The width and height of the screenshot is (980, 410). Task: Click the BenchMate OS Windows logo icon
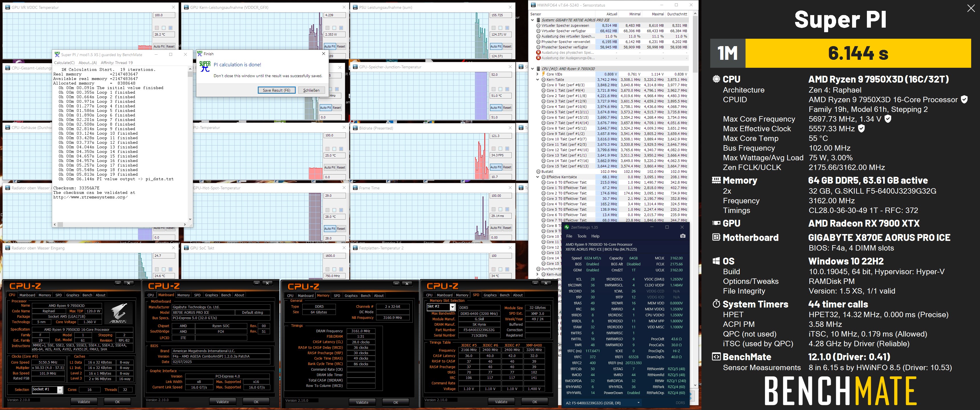pyautogui.click(x=716, y=261)
